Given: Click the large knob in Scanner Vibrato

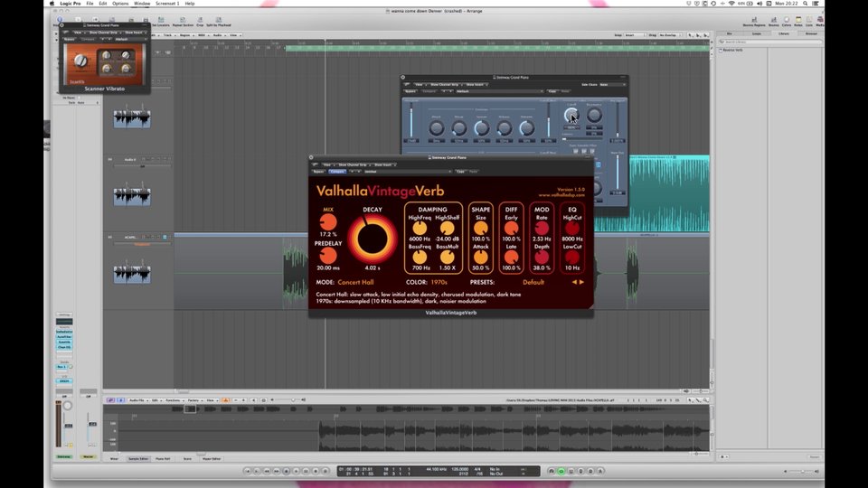Looking at the screenshot, I should click(80, 61).
